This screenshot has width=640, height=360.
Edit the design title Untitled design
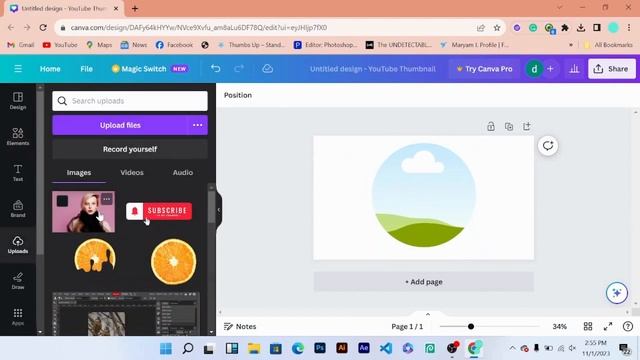pos(373,69)
